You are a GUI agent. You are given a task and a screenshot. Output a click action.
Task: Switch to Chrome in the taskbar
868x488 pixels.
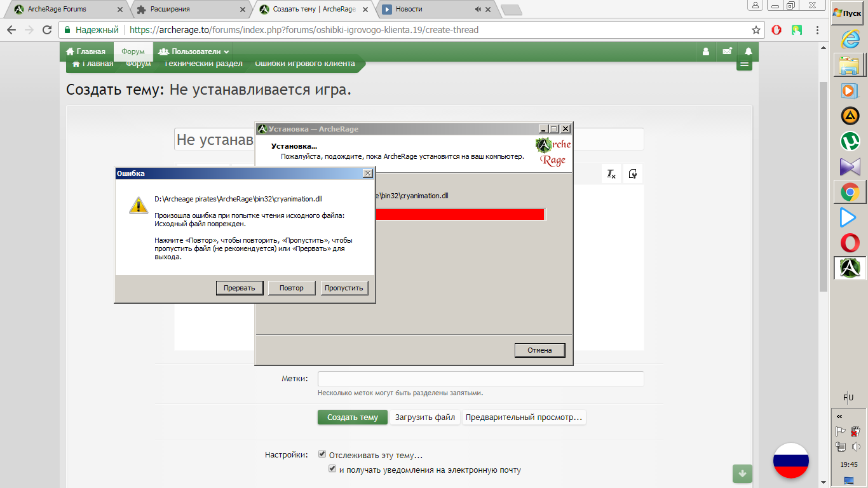tap(850, 192)
